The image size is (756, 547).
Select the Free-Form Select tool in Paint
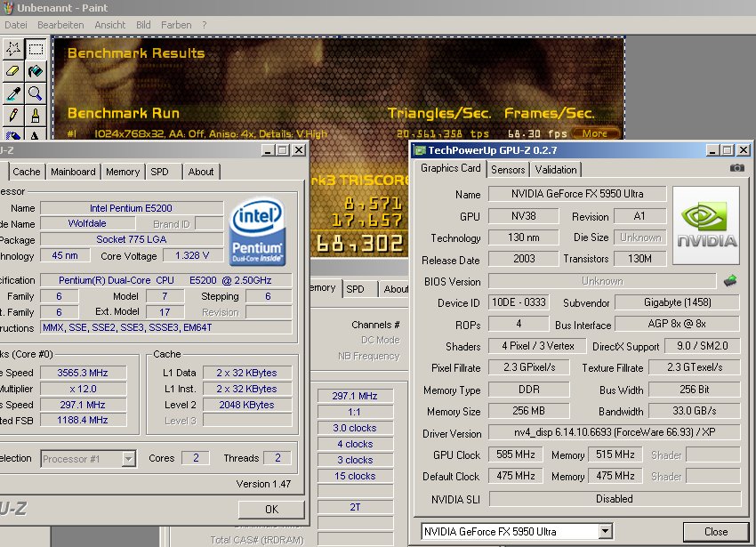tap(13, 49)
